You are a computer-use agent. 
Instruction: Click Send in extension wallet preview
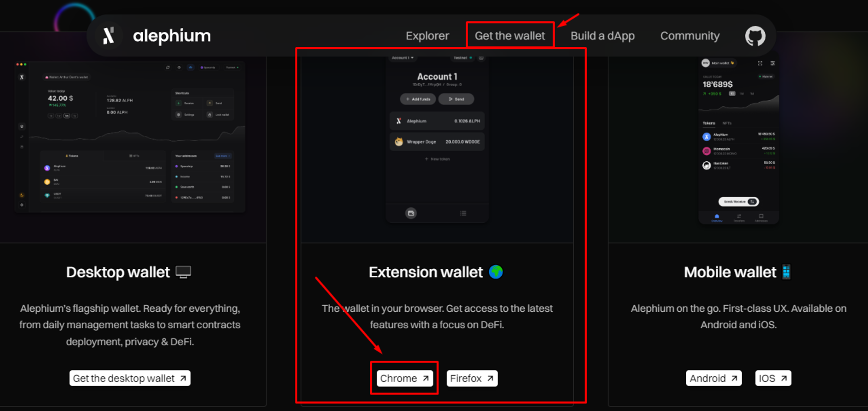(x=456, y=99)
